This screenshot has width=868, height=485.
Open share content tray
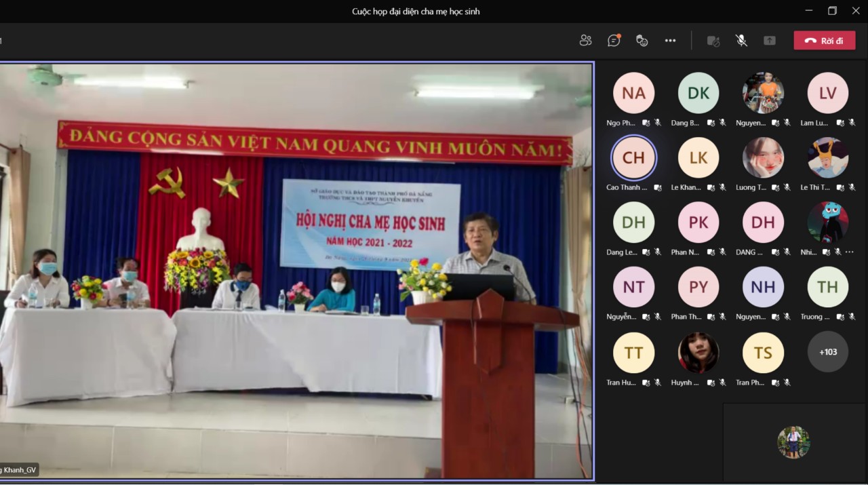coord(769,41)
